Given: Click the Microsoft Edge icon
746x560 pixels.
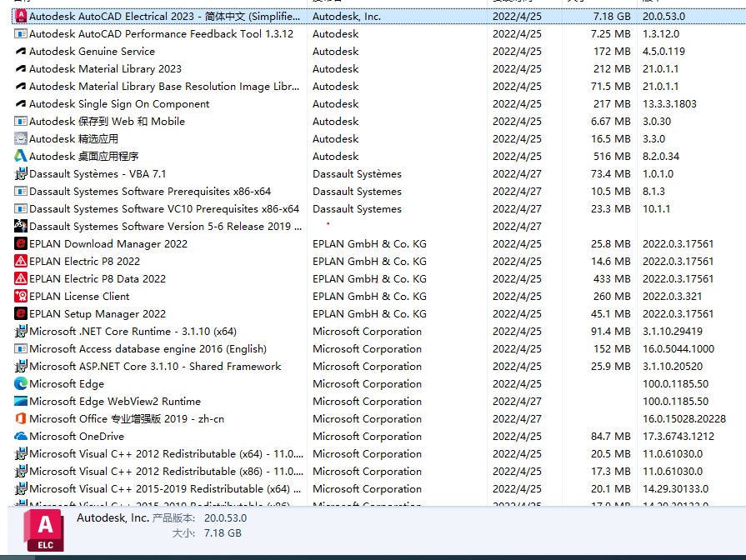Looking at the screenshot, I should click(21, 383).
